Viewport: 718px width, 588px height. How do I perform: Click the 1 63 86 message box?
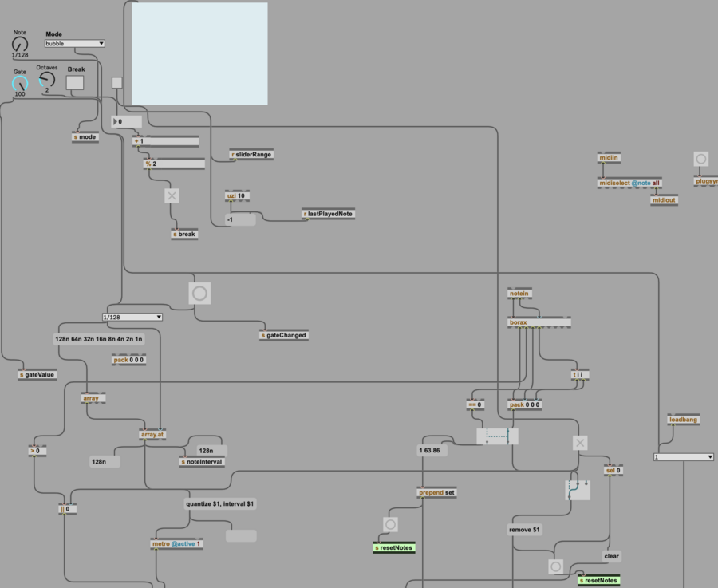[x=432, y=450]
